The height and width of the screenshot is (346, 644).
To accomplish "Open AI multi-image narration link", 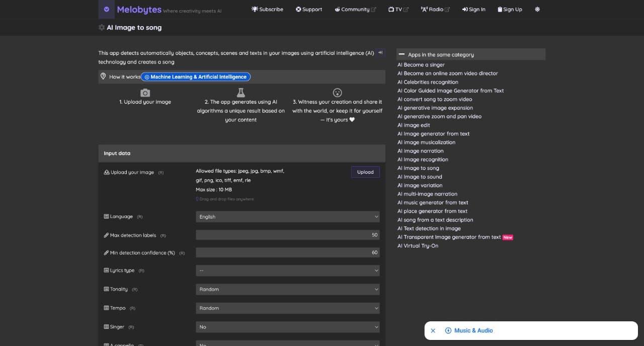I will pos(427,193).
